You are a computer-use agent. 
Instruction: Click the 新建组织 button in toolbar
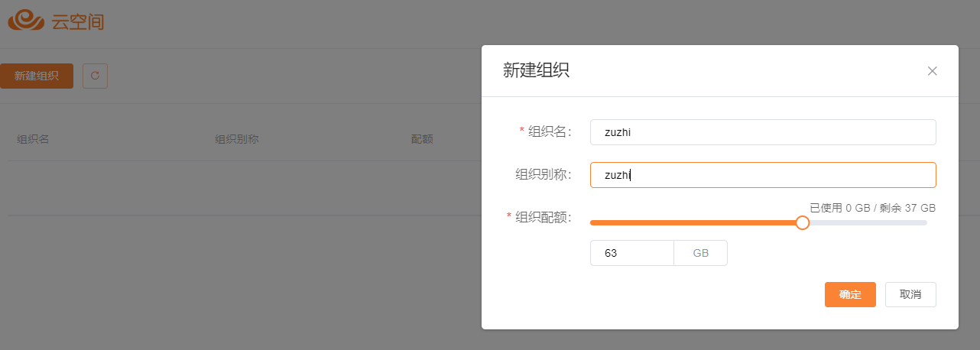coord(37,76)
